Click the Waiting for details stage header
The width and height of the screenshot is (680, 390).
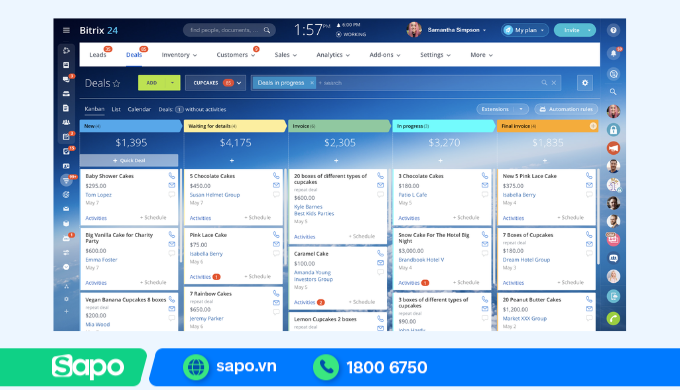[x=235, y=126]
